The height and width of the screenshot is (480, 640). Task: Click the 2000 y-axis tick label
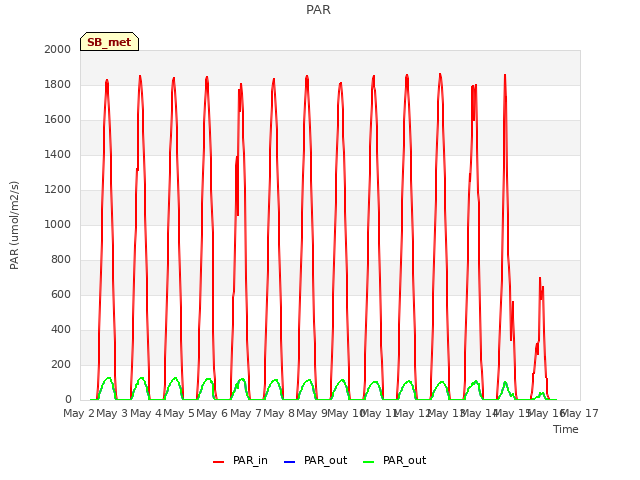pos(58,49)
